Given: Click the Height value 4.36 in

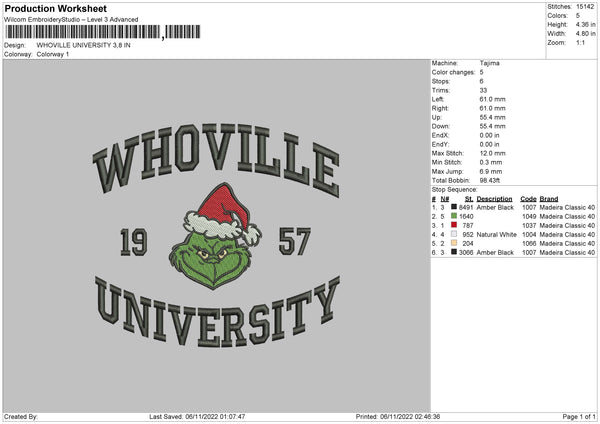Looking at the screenshot, I should (x=585, y=24).
